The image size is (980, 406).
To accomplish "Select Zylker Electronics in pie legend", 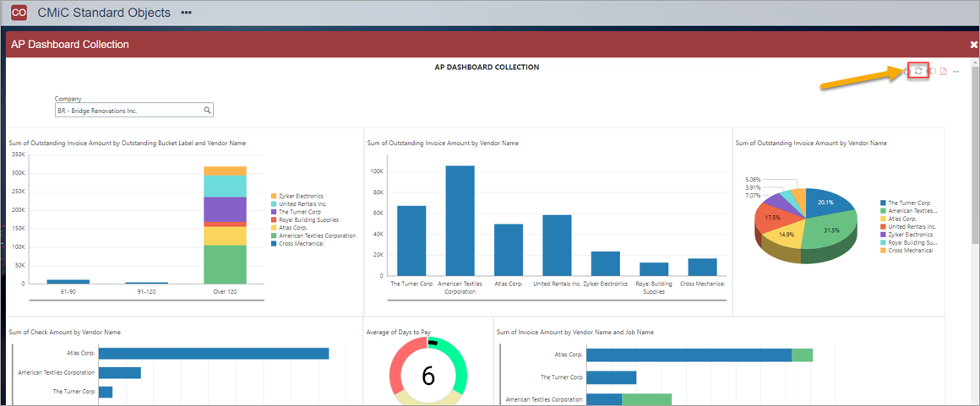I will click(x=906, y=235).
